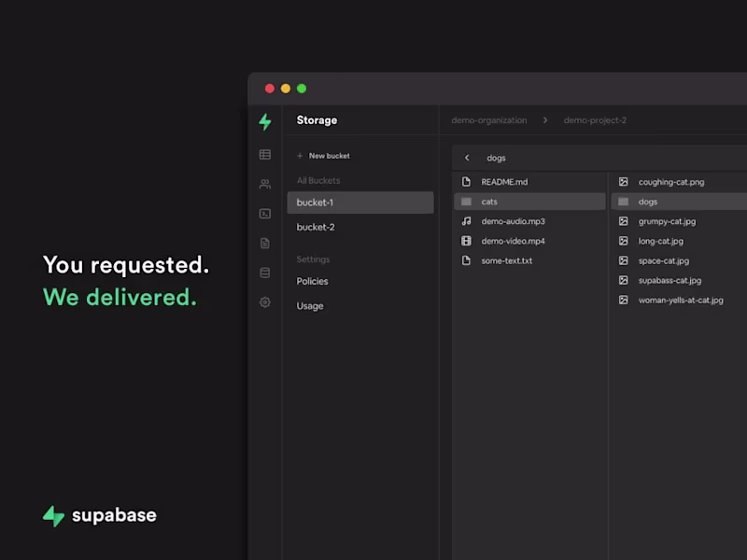Screen dimensions: 747x560
Task: Select coughing-cat.png file name
Action: 671,182
